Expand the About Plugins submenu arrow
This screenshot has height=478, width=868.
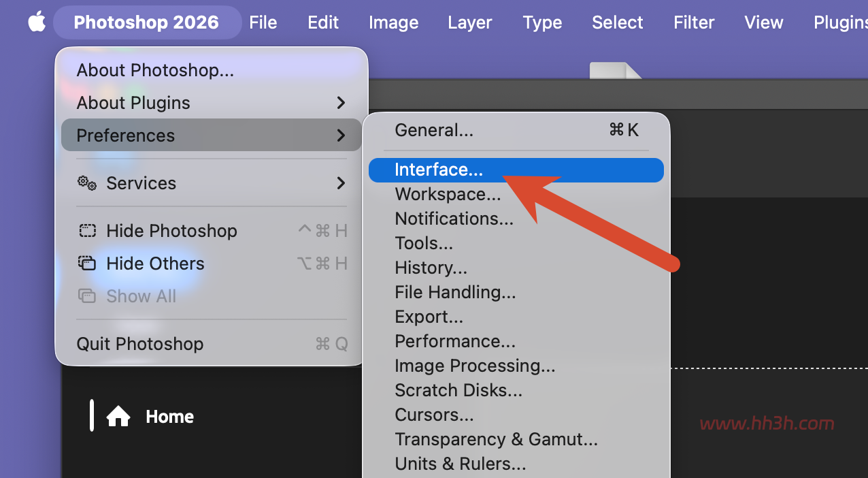(x=341, y=103)
